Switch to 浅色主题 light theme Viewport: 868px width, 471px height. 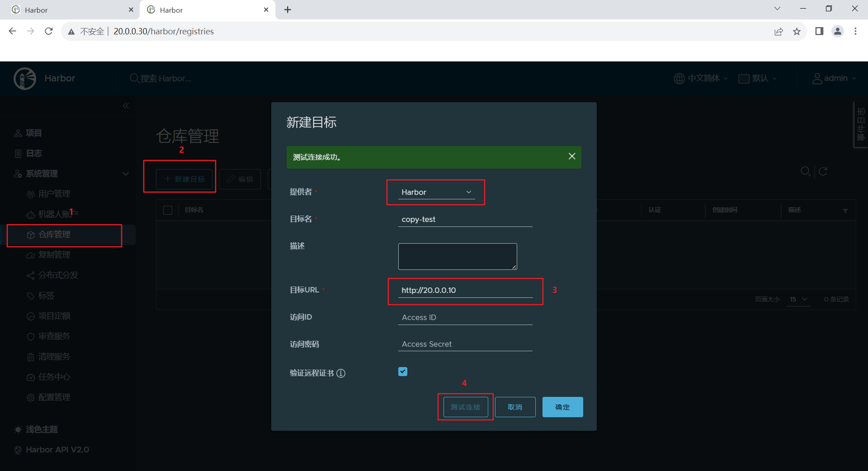(42, 429)
